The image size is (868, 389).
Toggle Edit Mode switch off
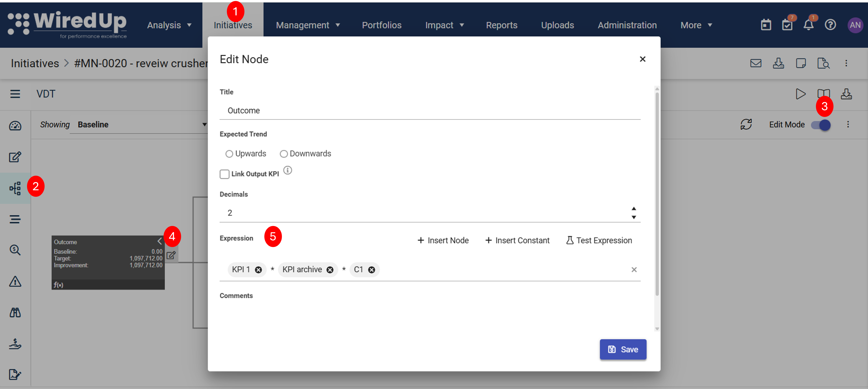821,125
